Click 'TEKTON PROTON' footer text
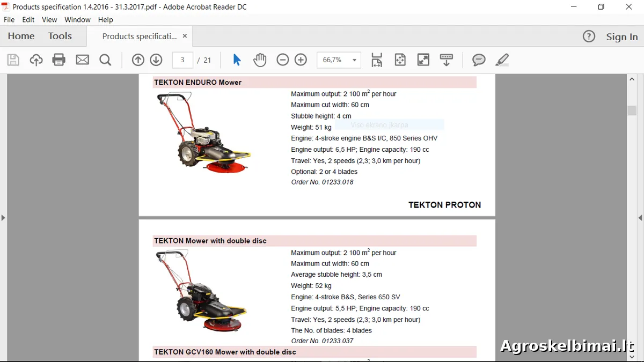The width and height of the screenshot is (644, 362). [444, 205]
